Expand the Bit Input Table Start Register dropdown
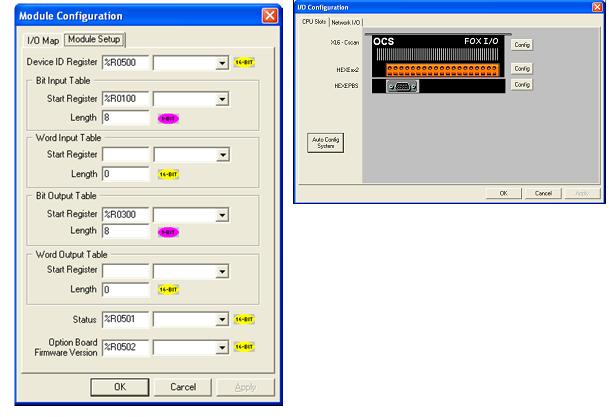The height and width of the screenshot is (417, 609). click(222, 100)
